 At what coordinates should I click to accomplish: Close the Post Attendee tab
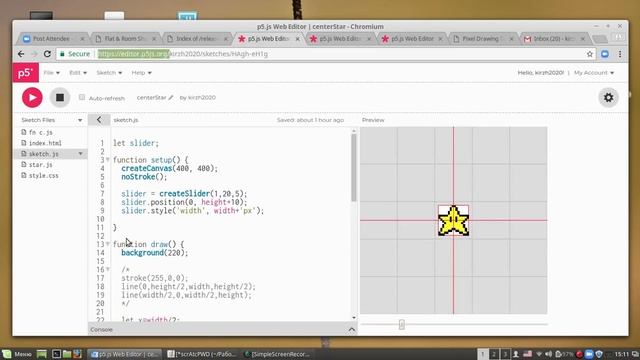point(82,39)
